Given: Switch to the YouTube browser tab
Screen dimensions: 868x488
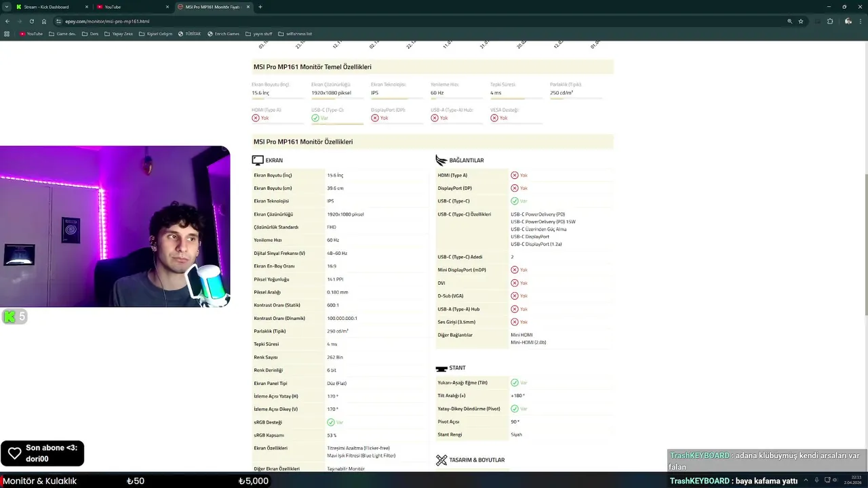Looking at the screenshot, I should point(132,7).
